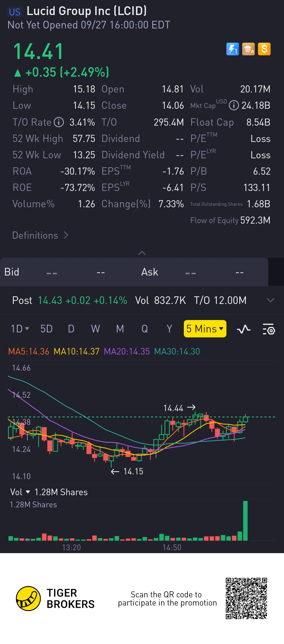Open info for T/O Rate
284x644 pixels.
(59, 122)
